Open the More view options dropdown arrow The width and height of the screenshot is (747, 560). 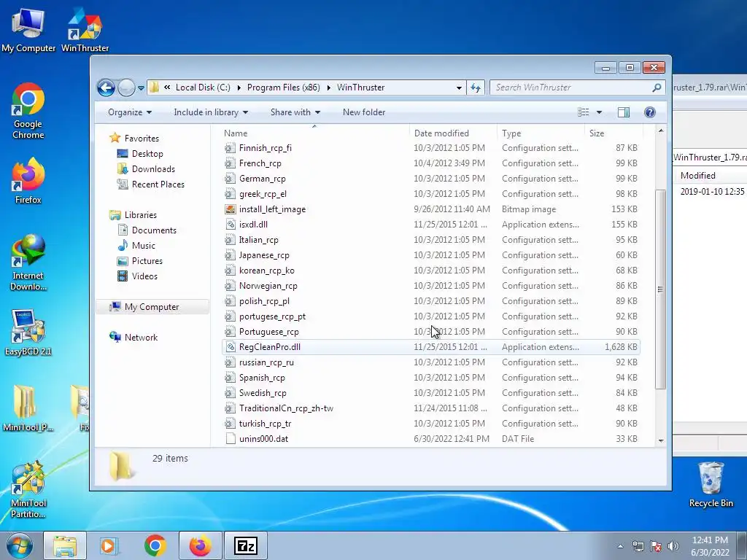pyautogui.click(x=600, y=112)
